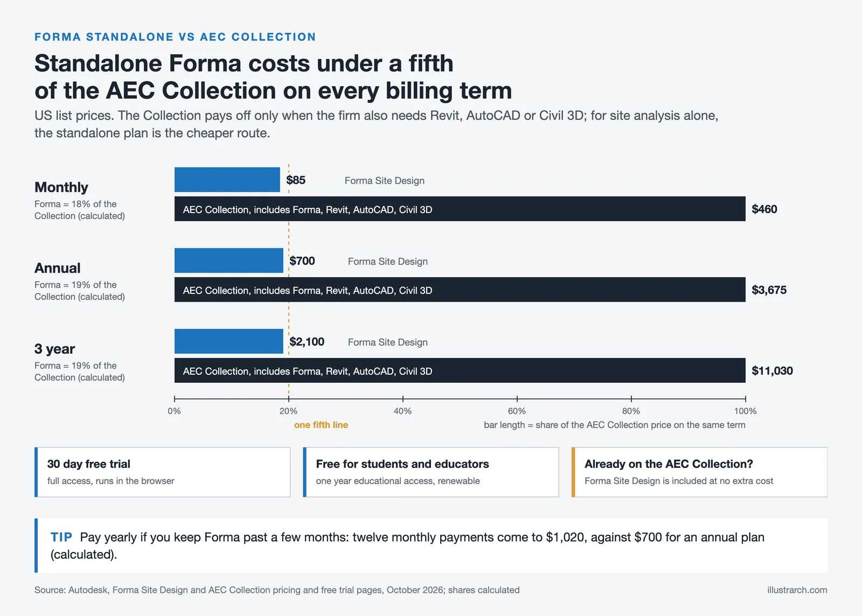Viewport: 862px width, 616px height.
Task: Click the '$3,675' price value
Action: click(x=769, y=290)
